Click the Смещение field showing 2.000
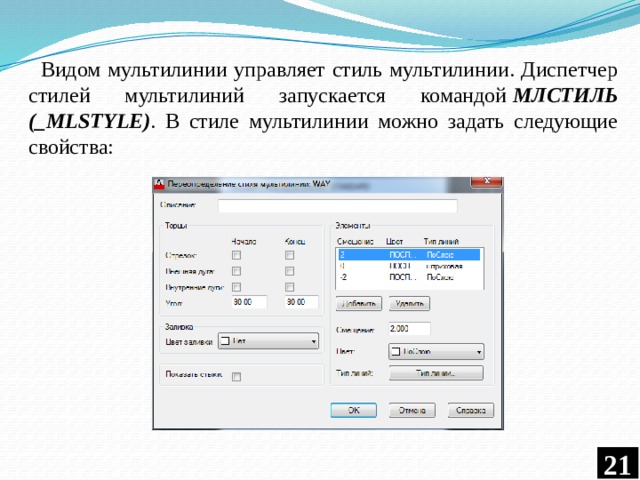The image size is (640, 480). (409, 329)
